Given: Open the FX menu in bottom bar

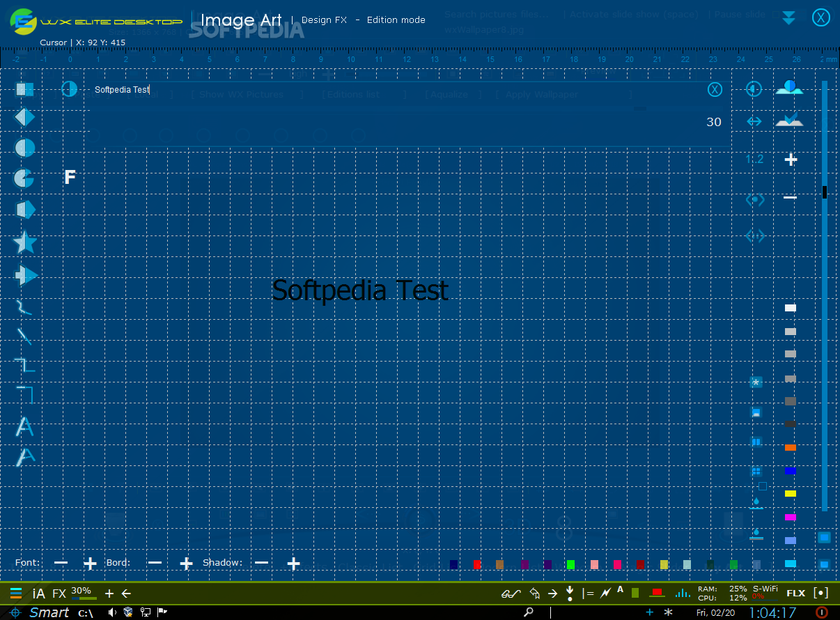Looking at the screenshot, I should [x=59, y=594].
